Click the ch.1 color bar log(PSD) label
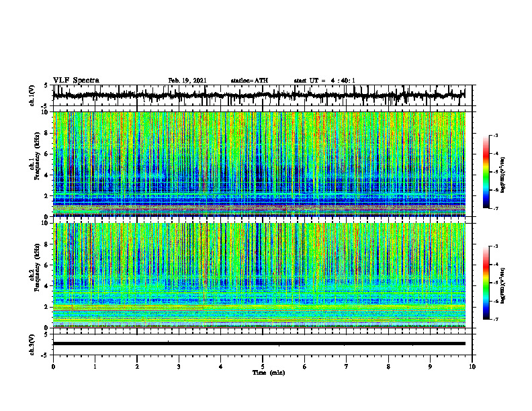This screenshot has height=411, width=532. click(x=503, y=175)
